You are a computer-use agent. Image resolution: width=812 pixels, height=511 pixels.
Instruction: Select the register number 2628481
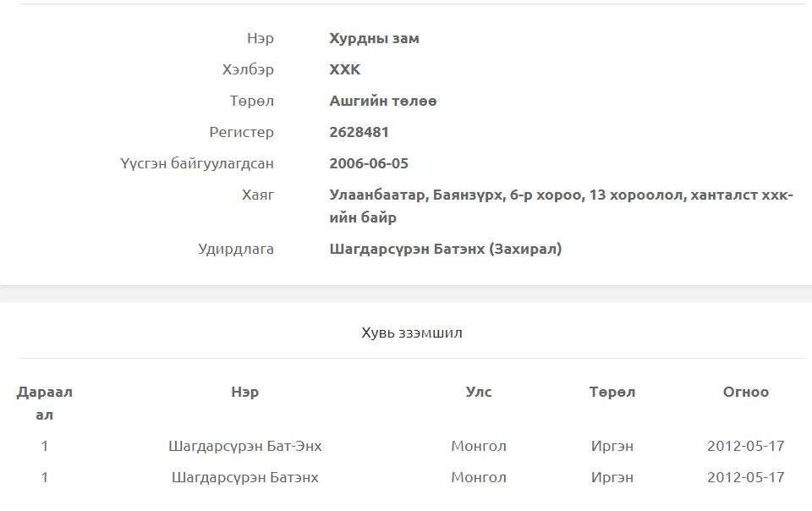(x=359, y=132)
